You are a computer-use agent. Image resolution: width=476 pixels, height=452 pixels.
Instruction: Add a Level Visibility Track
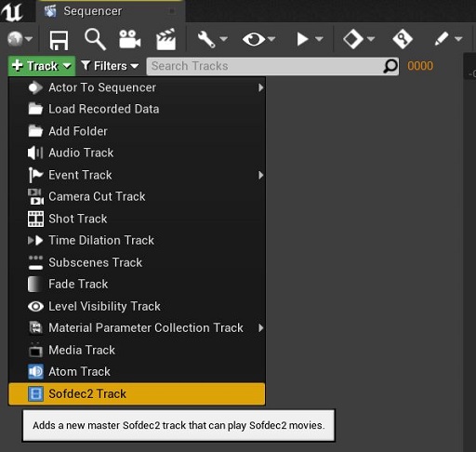(137, 306)
